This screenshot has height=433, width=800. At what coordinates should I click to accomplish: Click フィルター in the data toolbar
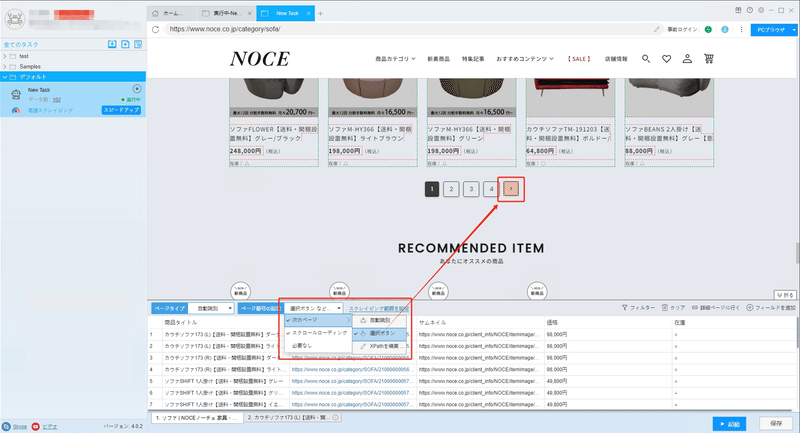click(x=638, y=308)
